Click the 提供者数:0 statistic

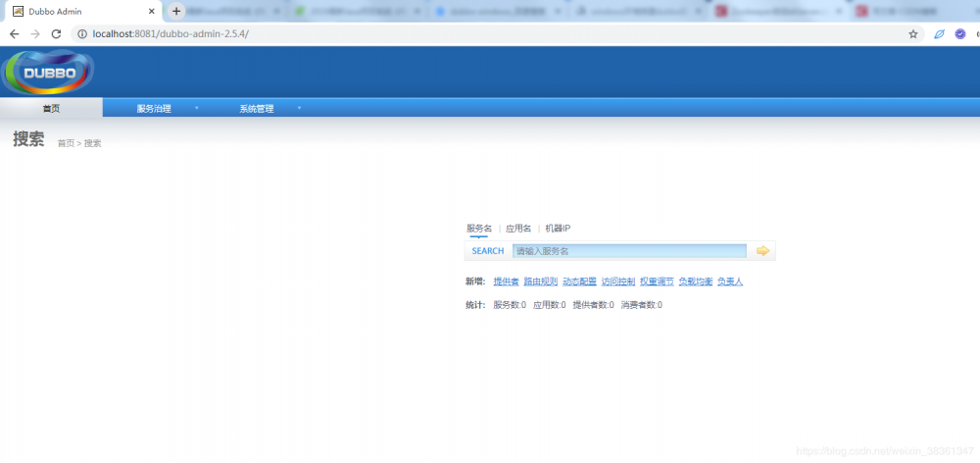pyautogui.click(x=594, y=305)
